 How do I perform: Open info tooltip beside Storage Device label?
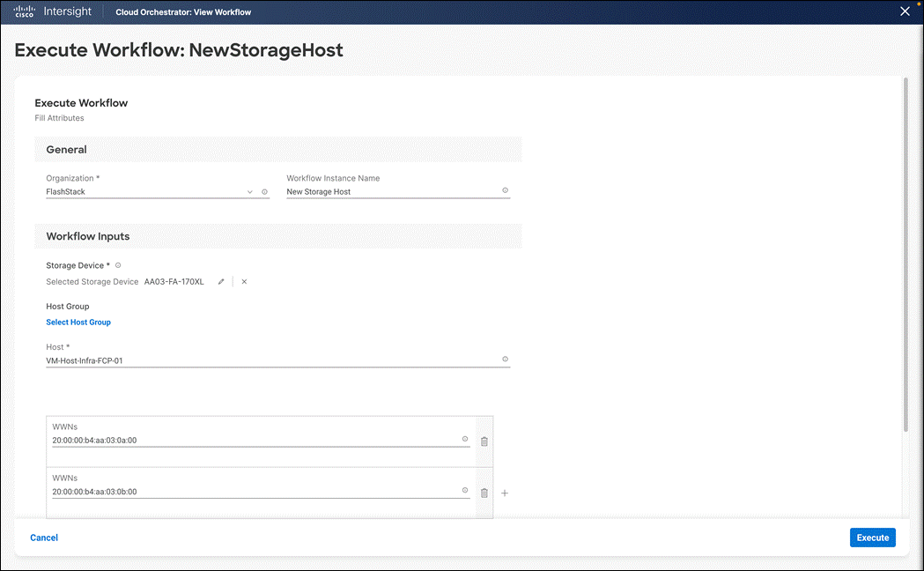click(x=118, y=264)
